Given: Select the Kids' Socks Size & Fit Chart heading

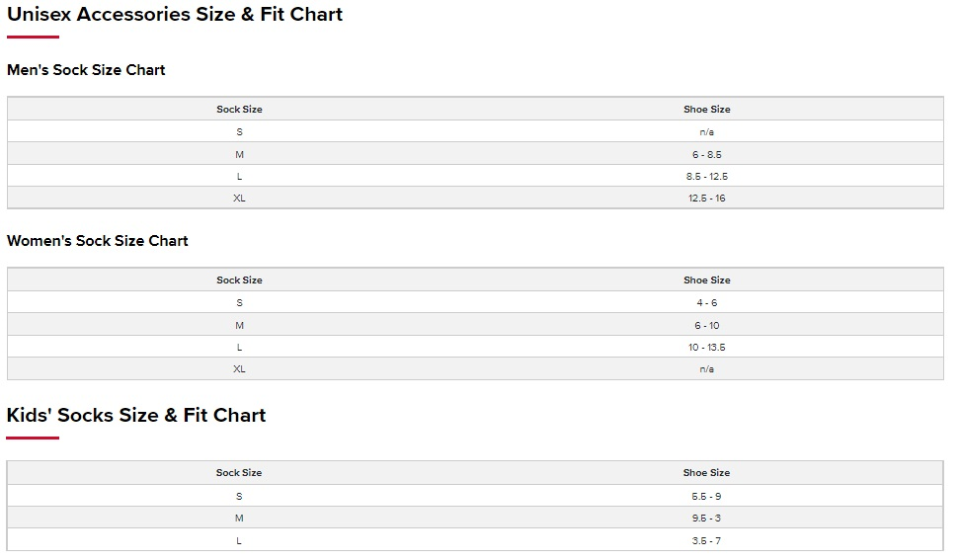Looking at the screenshot, I should click(135, 415).
